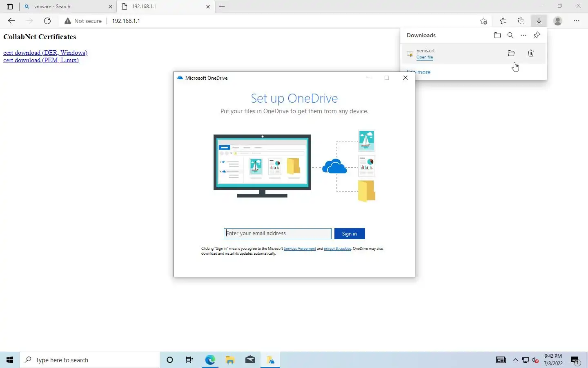588x368 pixels.
Task: Open the downloads folder from Downloads panel
Action: pos(497,35)
